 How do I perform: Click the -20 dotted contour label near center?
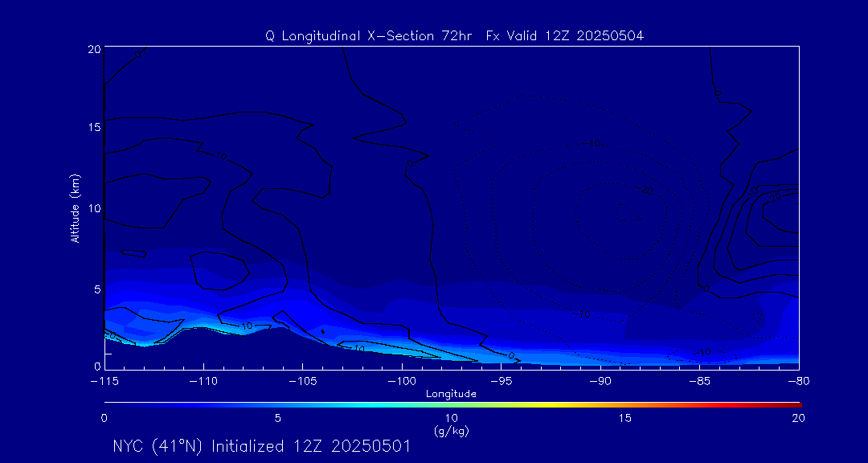[x=645, y=190]
